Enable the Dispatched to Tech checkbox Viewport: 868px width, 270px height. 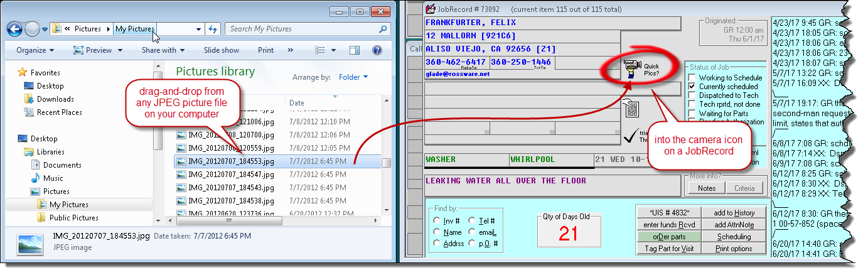coord(692,95)
